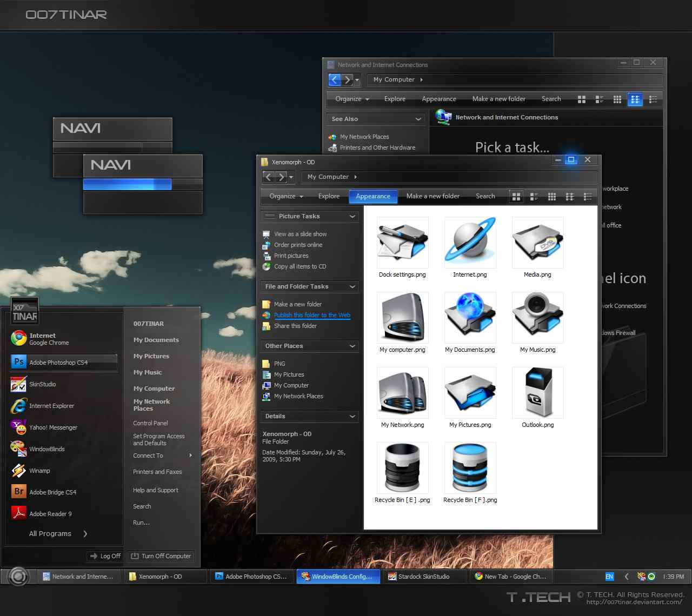The image size is (692, 616).
Task: Click Turn Off Computer button
Action: point(161,556)
